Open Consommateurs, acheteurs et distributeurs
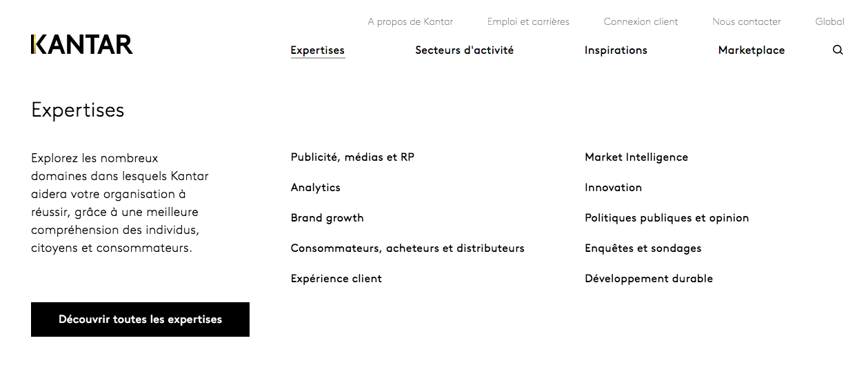Viewport: 868px width, 374px height. pos(407,248)
